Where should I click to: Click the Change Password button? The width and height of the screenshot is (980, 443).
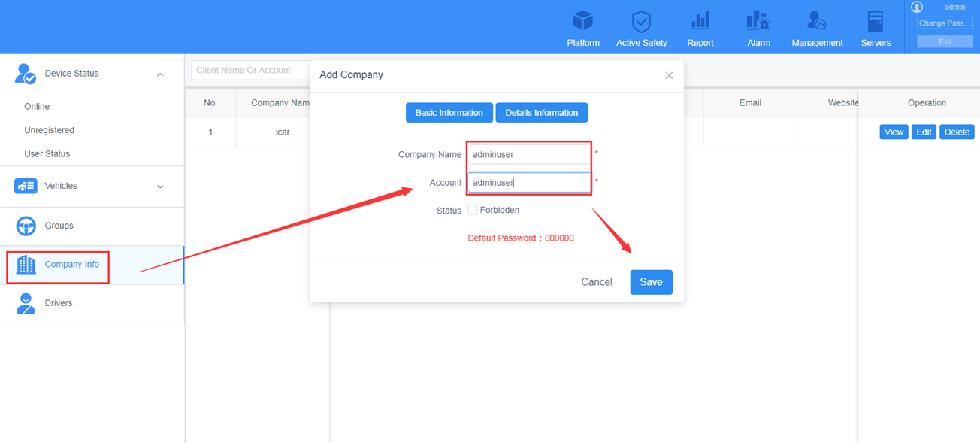(945, 23)
